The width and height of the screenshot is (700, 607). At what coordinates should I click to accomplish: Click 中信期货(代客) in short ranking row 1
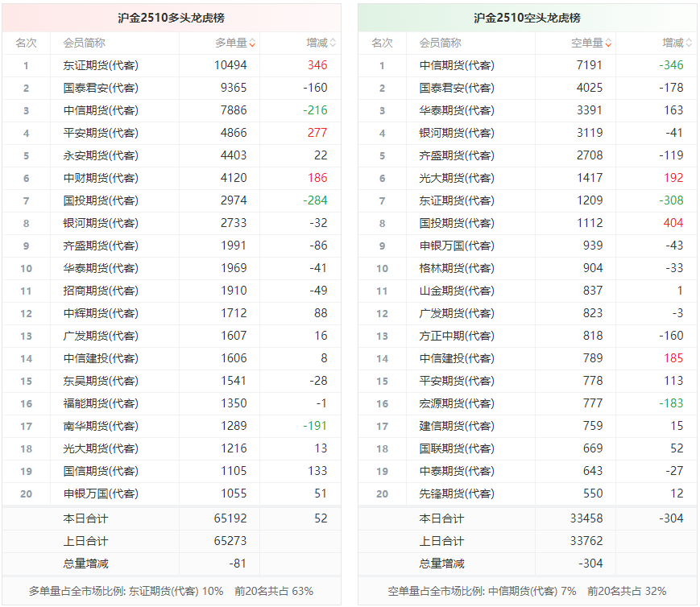coord(457,65)
